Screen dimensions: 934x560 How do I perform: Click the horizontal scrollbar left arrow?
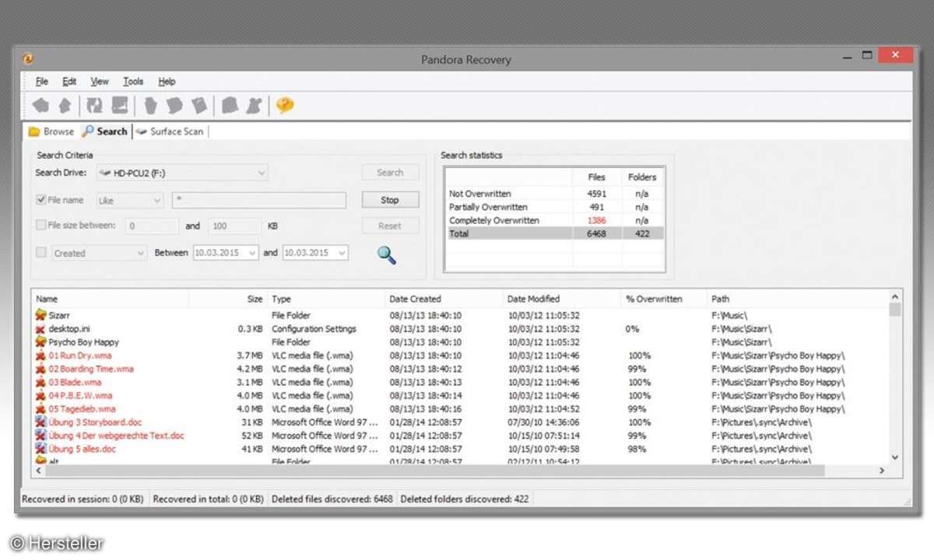38,471
